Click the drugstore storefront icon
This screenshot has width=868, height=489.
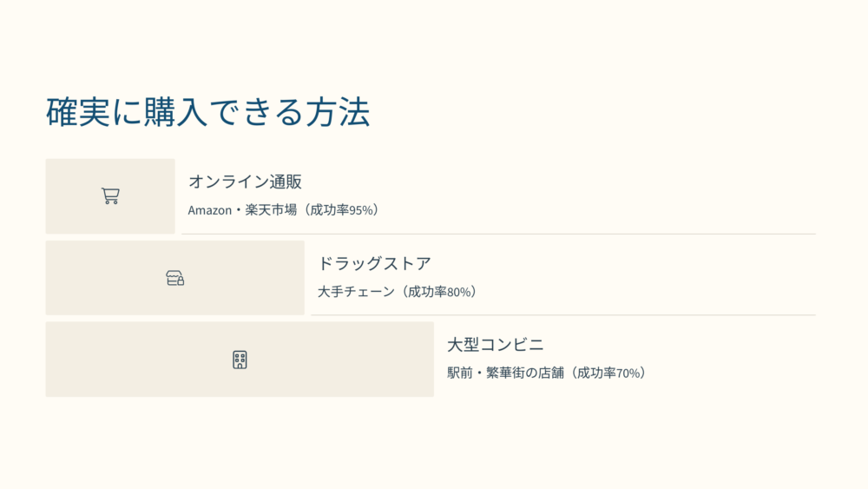(175, 278)
